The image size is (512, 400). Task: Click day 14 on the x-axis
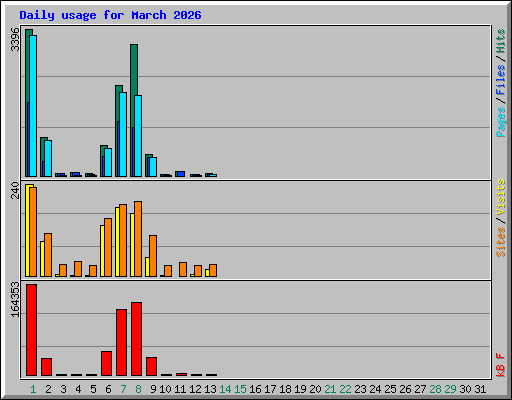coord(225,389)
